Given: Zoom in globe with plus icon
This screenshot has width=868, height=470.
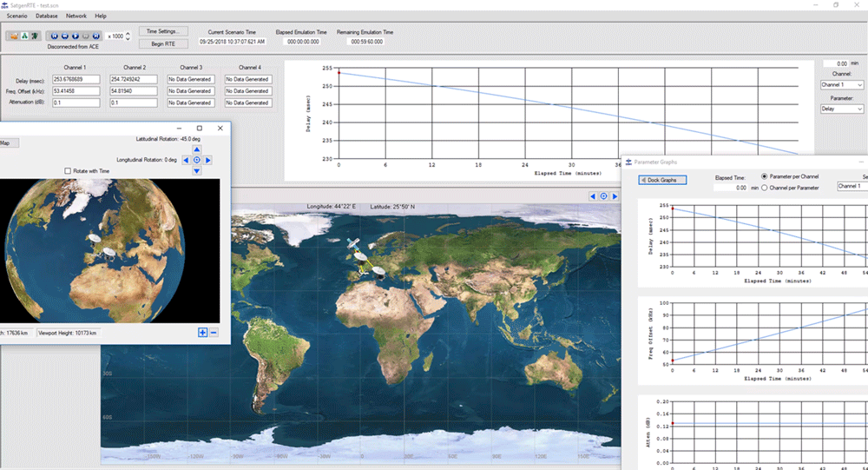Looking at the screenshot, I should click(202, 333).
